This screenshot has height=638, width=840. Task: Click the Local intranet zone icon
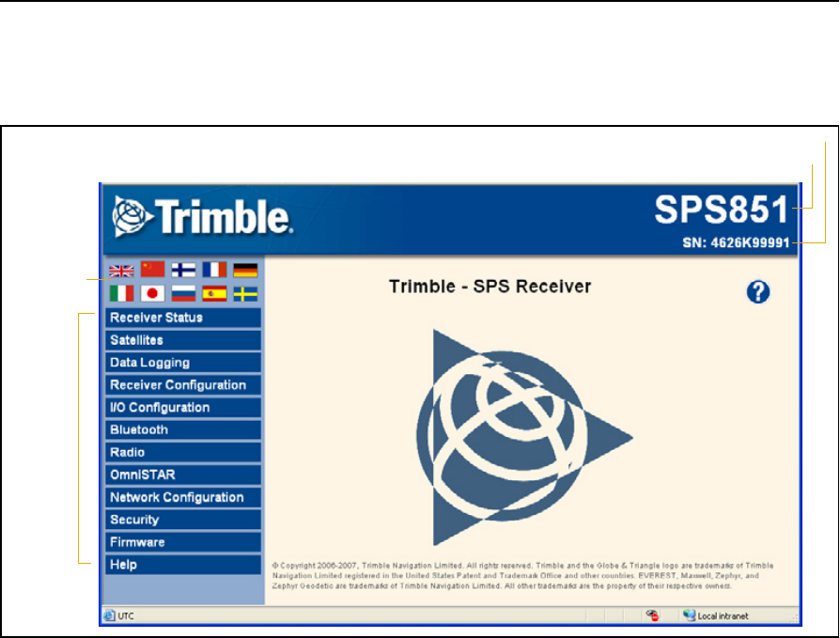[689, 615]
